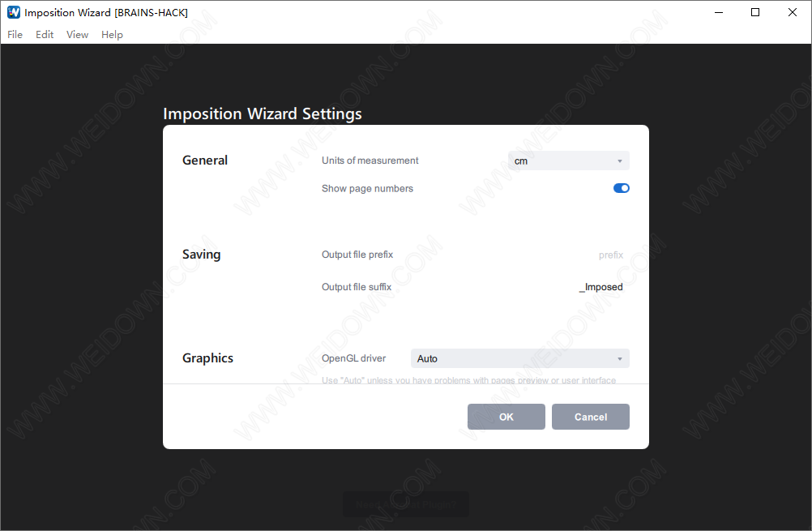The image size is (812, 531).
Task: Open the File menu
Action: pyautogui.click(x=15, y=35)
